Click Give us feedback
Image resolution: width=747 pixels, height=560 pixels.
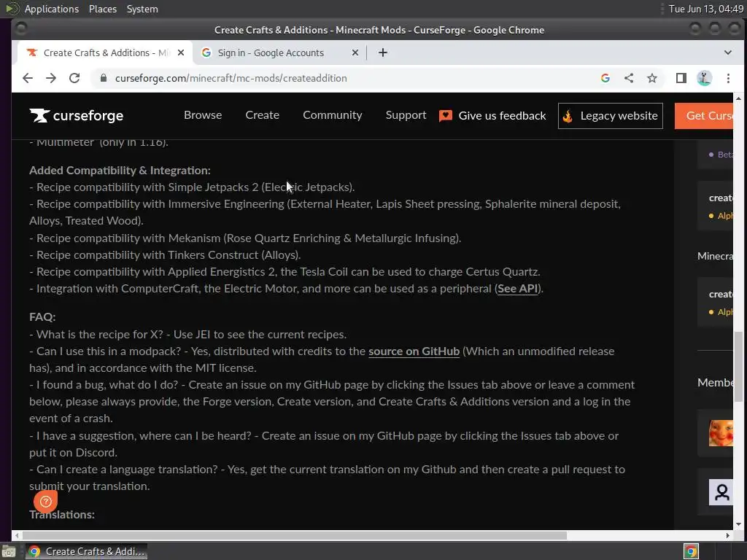pyautogui.click(x=492, y=116)
